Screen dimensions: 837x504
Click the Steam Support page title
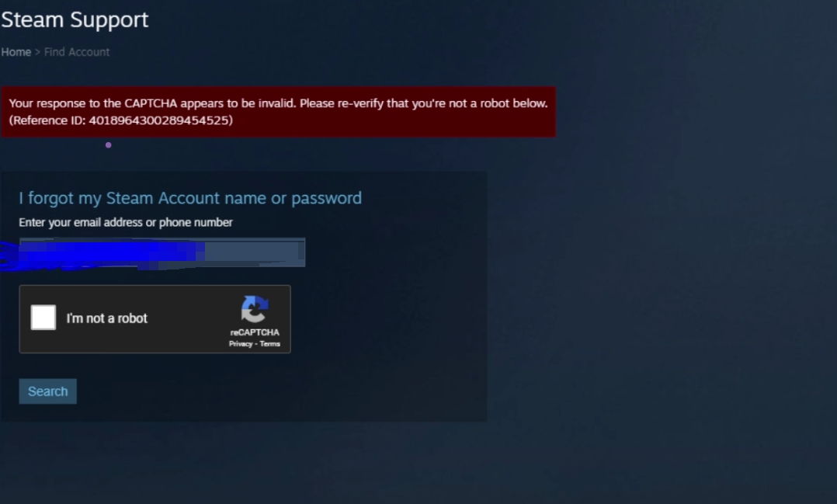(x=75, y=19)
